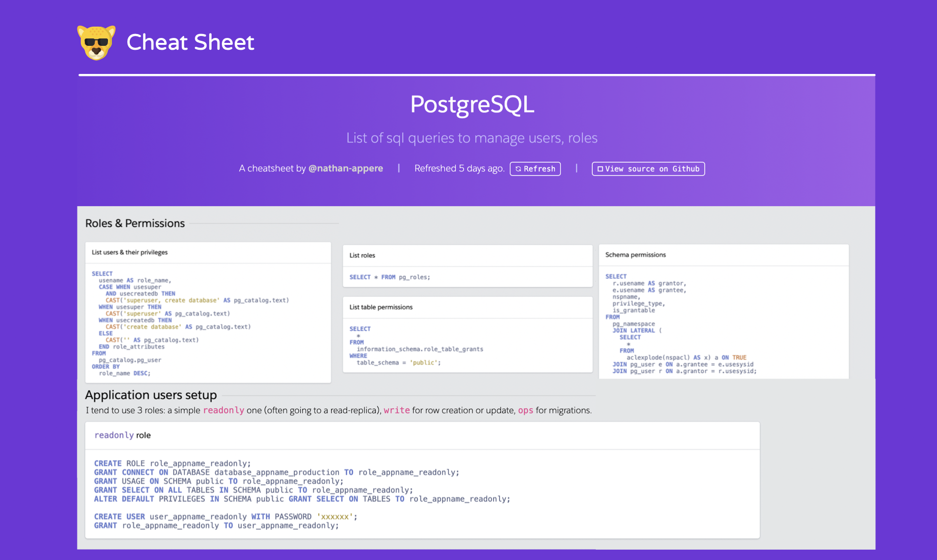The image size is (937, 560).
Task: Click the "table_schema = 'public';" line
Action: pyautogui.click(x=399, y=362)
